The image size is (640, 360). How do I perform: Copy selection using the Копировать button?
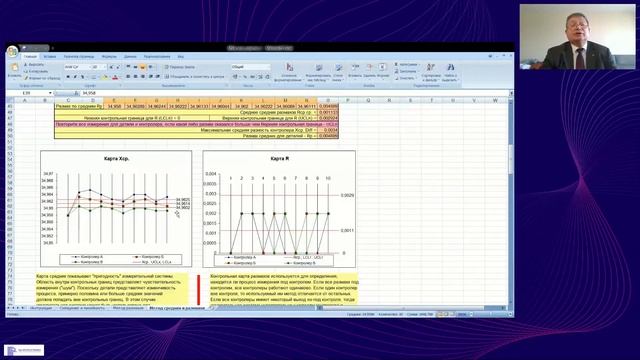pos(36,71)
